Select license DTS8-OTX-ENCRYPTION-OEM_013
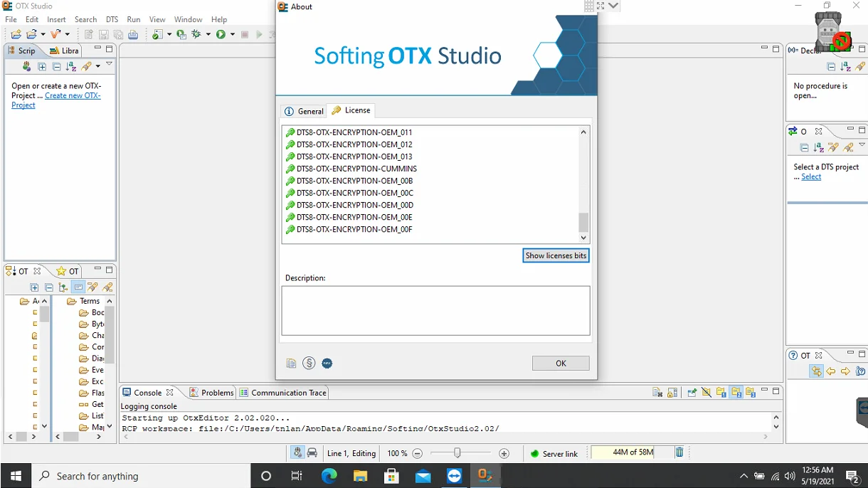868x488 pixels. pyautogui.click(x=349, y=157)
